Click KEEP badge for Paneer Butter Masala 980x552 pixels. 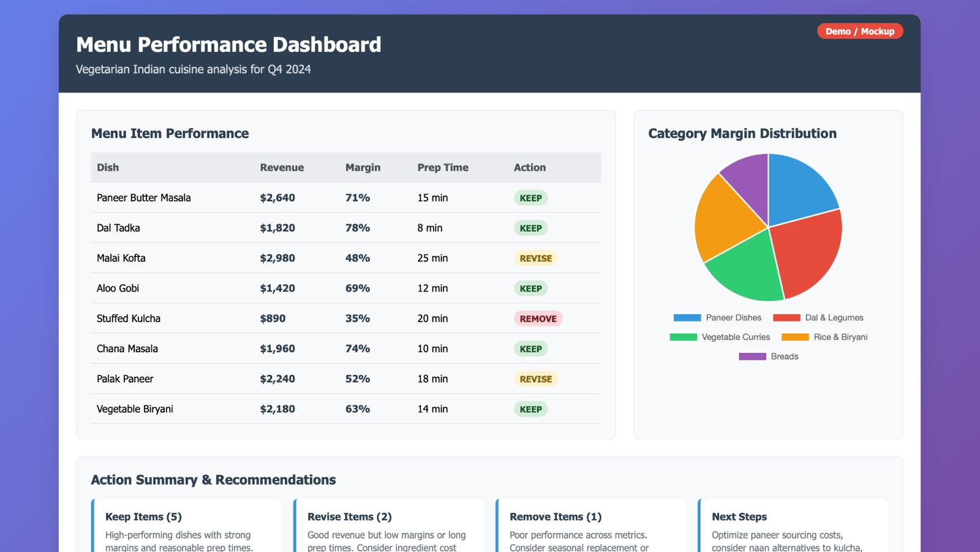point(530,198)
